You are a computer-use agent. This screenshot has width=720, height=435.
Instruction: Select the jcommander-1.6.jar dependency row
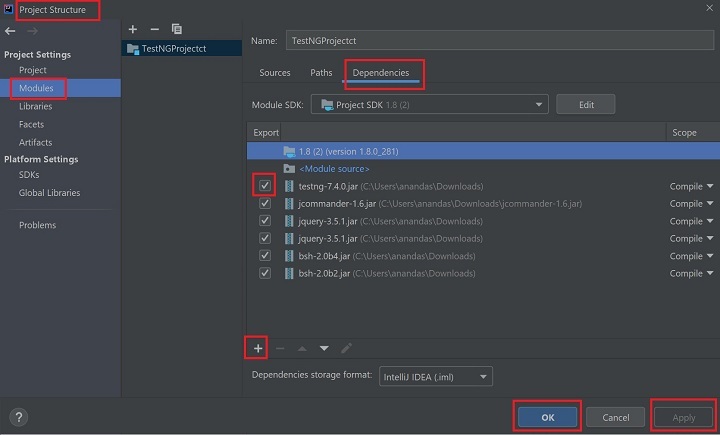click(x=483, y=203)
